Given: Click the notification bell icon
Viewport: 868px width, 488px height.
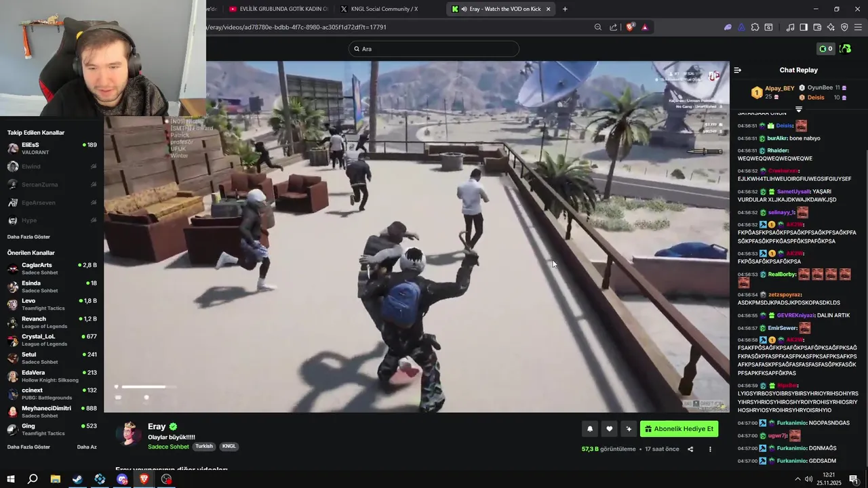Looking at the screenshot, I should tap(590, 429).
